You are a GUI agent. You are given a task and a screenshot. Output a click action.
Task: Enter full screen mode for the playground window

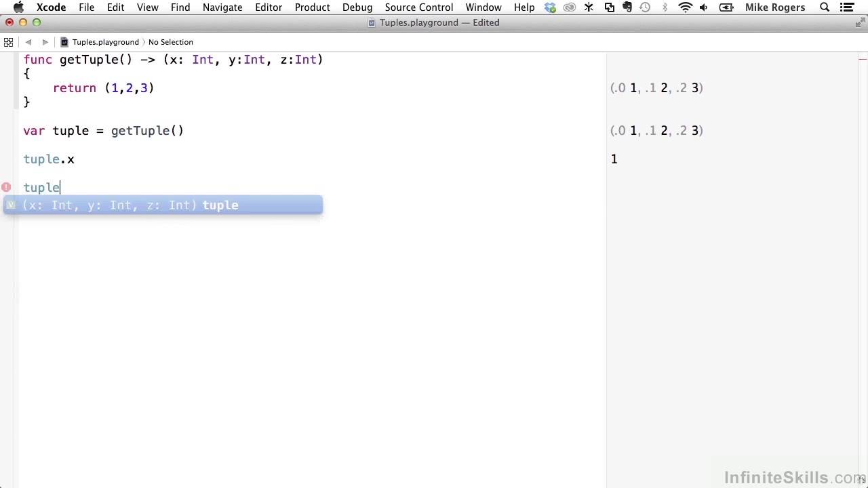pyautogui.click(x=860, y=22)
